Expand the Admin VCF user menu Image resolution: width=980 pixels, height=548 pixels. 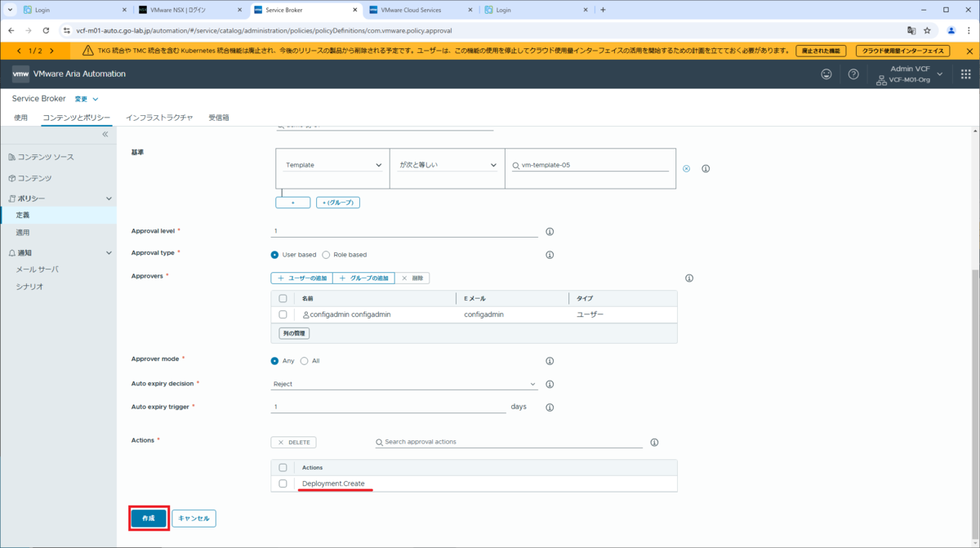pyautogui.click(x=910, y=74)
